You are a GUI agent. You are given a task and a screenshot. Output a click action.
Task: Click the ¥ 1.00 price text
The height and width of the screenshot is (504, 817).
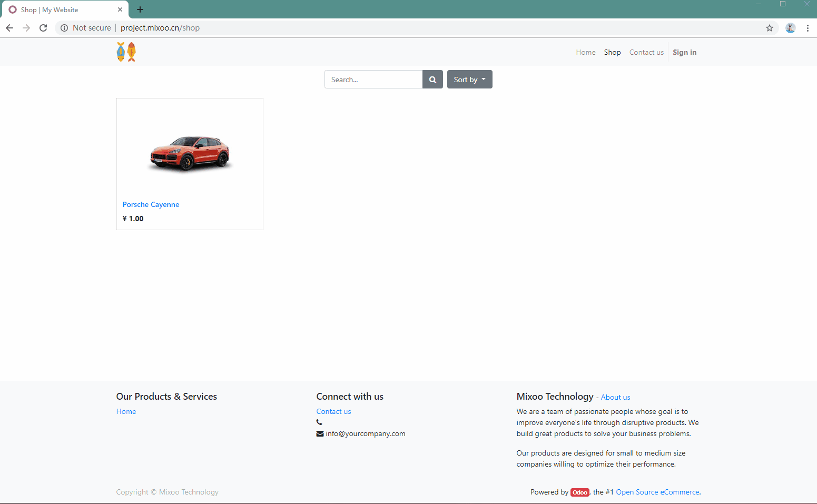tap(133, 219)
